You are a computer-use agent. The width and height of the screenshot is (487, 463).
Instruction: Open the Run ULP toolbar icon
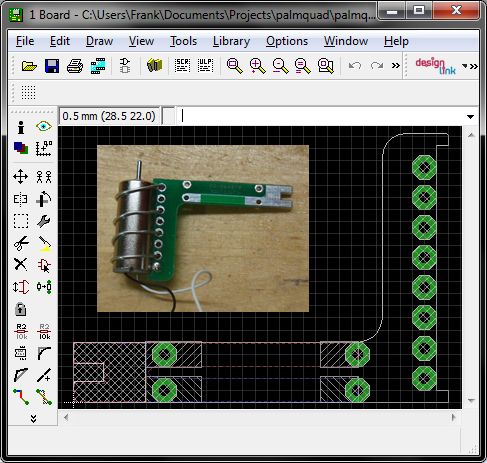coord(205,65)
